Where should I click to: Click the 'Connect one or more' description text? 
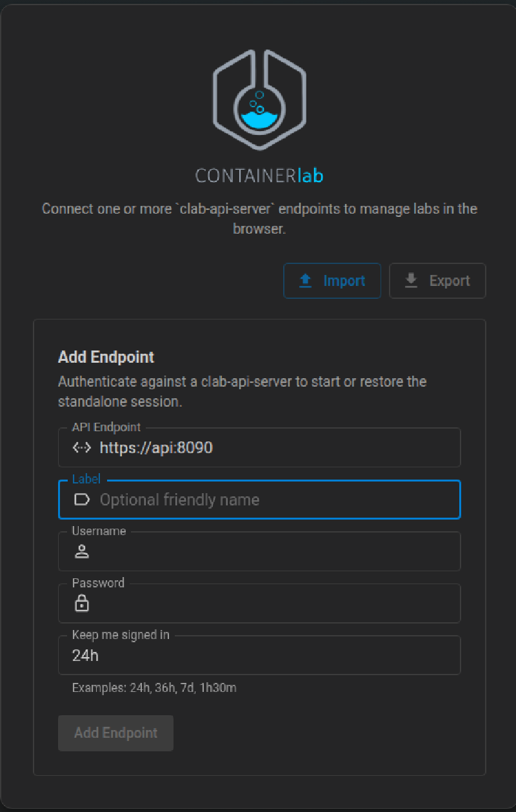tap(259, 218)
